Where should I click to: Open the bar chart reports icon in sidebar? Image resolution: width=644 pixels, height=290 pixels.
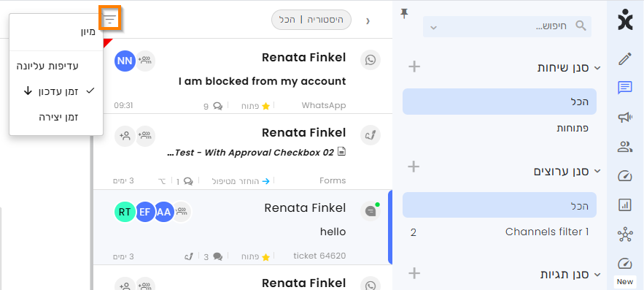625,205
